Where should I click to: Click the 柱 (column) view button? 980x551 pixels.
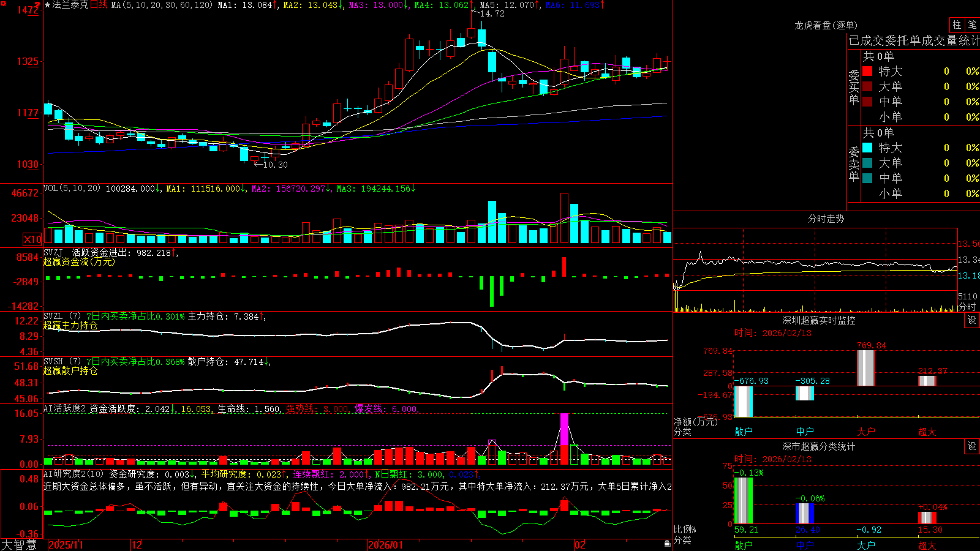coord(957,24)
